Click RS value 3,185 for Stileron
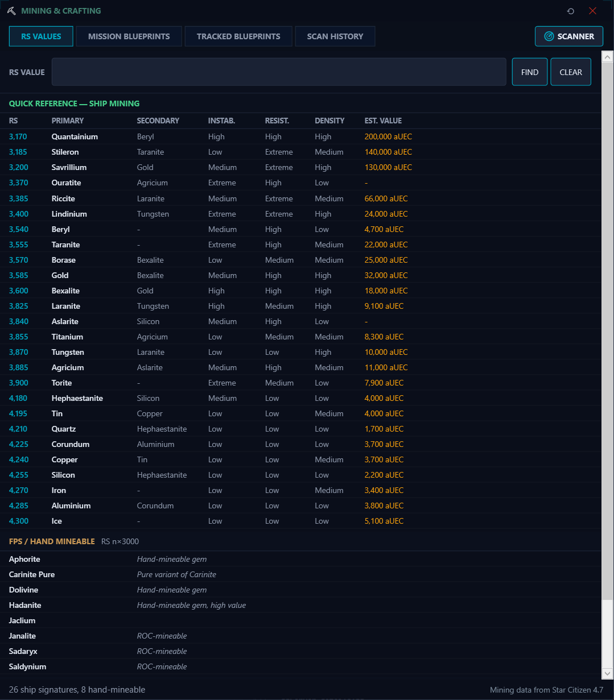Image resolution: width=614 pixels, height=700 pixels. pyautogui.click(x=18, y=152)
